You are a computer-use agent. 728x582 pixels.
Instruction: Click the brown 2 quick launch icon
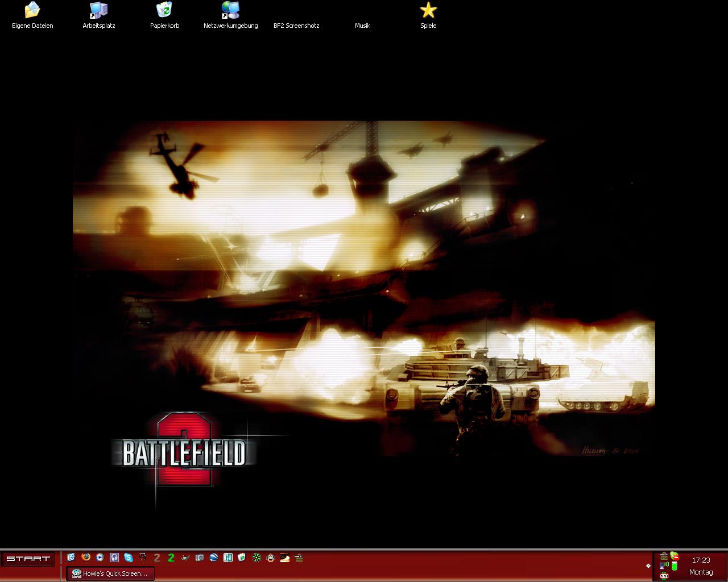(x=157, y=558)
